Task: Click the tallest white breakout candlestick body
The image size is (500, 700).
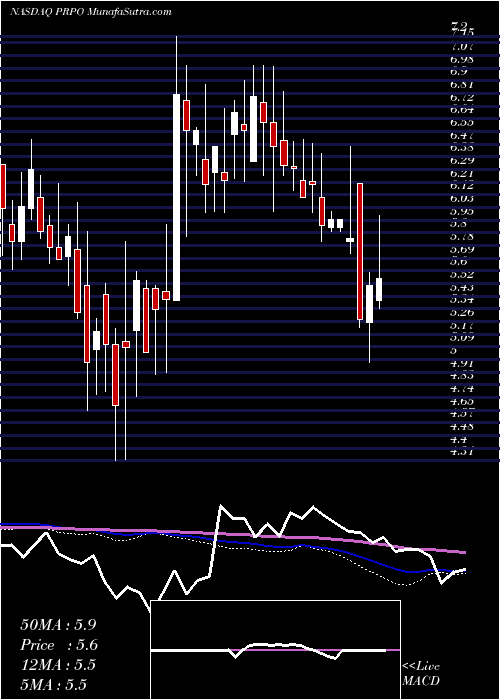Action: [177, 197]
